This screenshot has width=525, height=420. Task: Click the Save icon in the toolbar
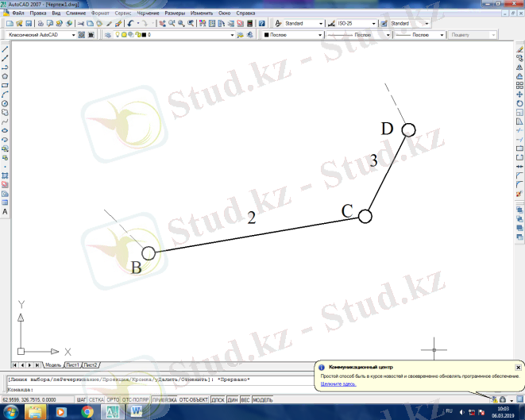[x=29, y=24]
